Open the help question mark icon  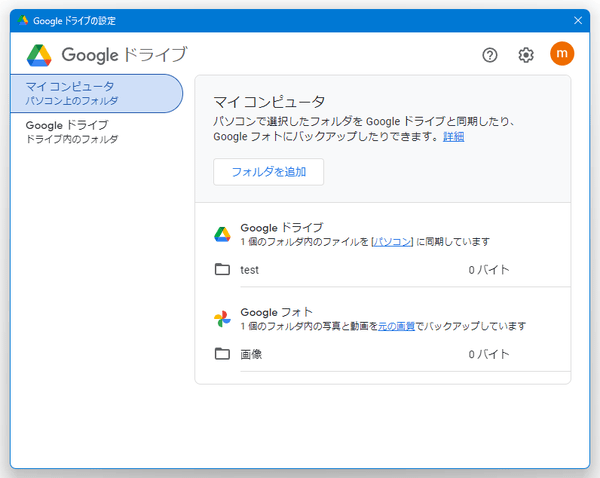click(489, 55)
